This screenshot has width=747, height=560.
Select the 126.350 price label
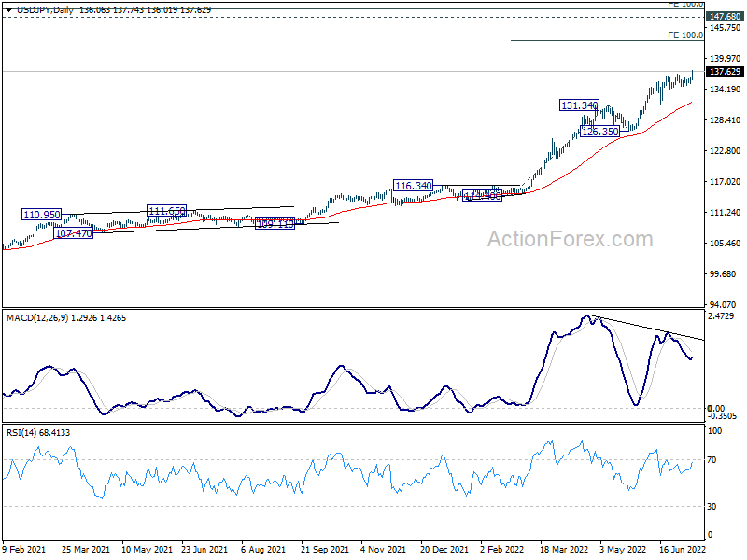pyautogui.click(x=599, y=132)
